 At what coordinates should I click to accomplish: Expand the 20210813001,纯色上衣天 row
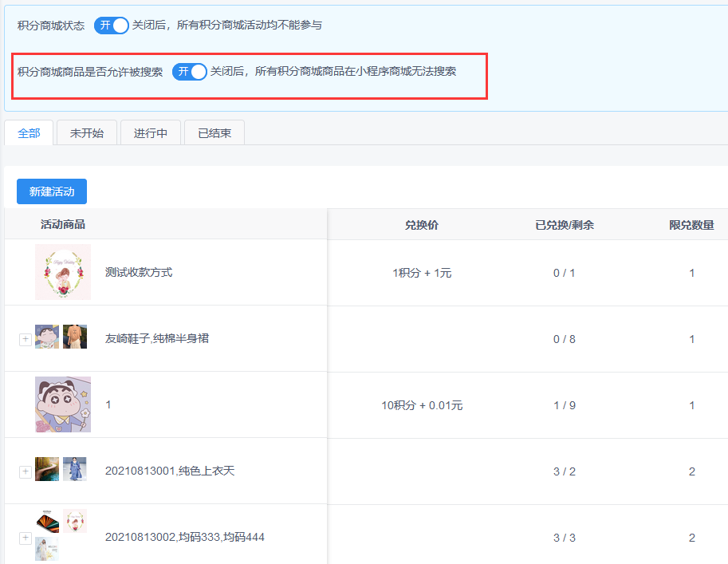pyautogui.click(x=25, y=471)
